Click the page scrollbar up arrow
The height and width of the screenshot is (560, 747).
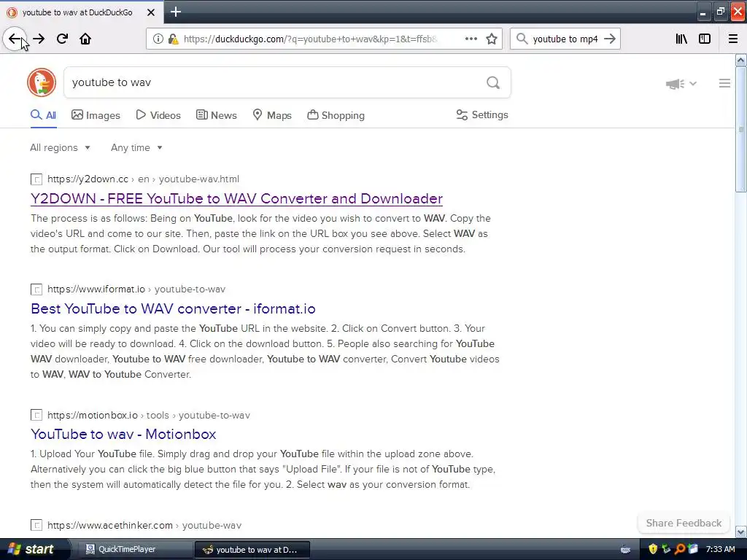click(740, 60)
